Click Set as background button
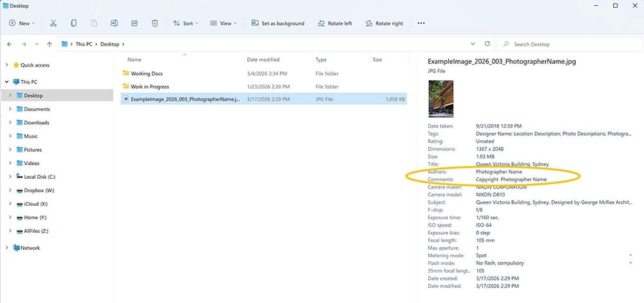 pos(278,23)
